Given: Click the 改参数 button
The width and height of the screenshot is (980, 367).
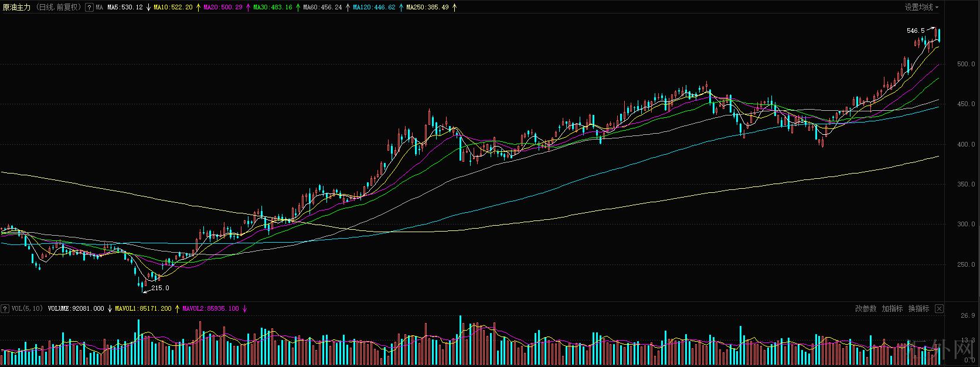Looking at the screenshot, I should (x=866, y=308).
